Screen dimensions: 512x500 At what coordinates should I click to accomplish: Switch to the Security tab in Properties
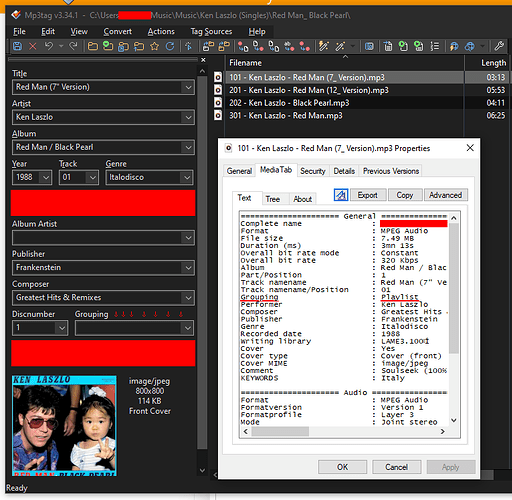coord(313,171)
